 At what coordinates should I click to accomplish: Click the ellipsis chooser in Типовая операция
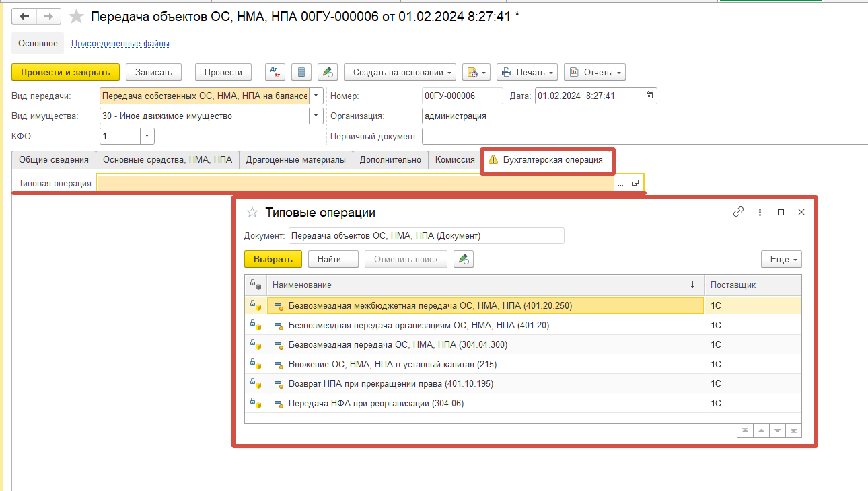[x=620, y=183]
